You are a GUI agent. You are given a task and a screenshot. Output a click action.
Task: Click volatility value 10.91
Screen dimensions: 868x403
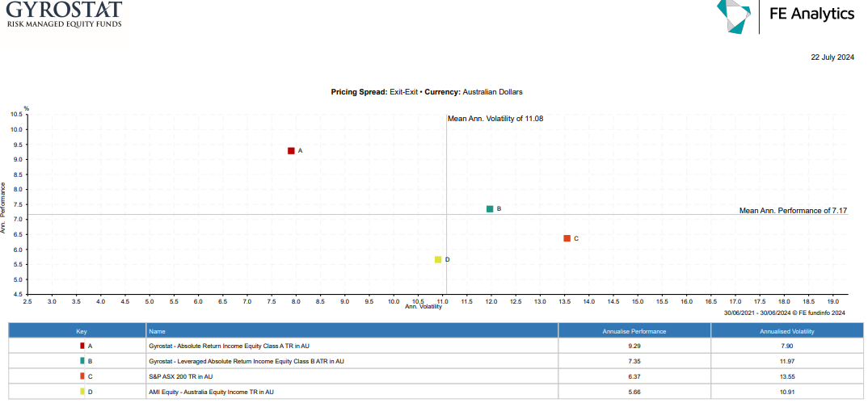pos(787,392)
